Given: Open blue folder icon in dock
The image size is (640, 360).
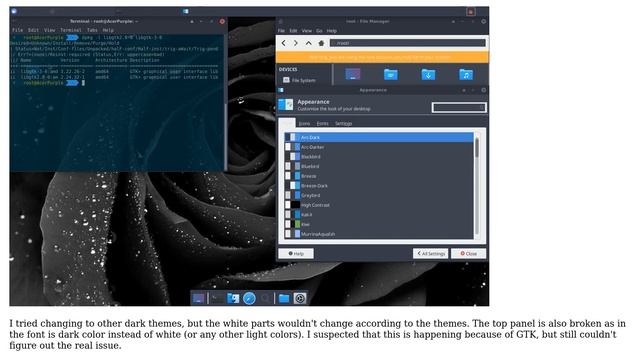Looking at the screenshot, I should 284,298.
